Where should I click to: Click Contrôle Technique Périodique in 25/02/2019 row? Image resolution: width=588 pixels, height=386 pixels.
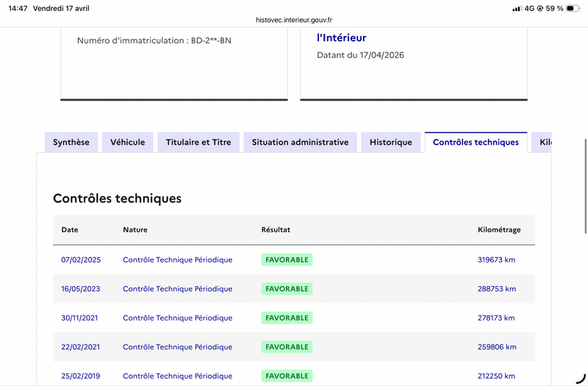178,376
